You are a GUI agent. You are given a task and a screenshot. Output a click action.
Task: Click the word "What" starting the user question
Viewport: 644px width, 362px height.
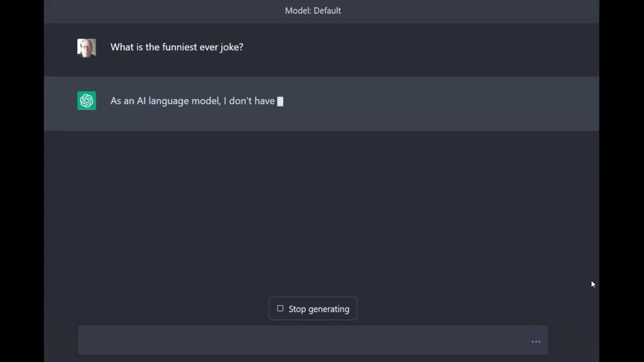coord(121,47)
